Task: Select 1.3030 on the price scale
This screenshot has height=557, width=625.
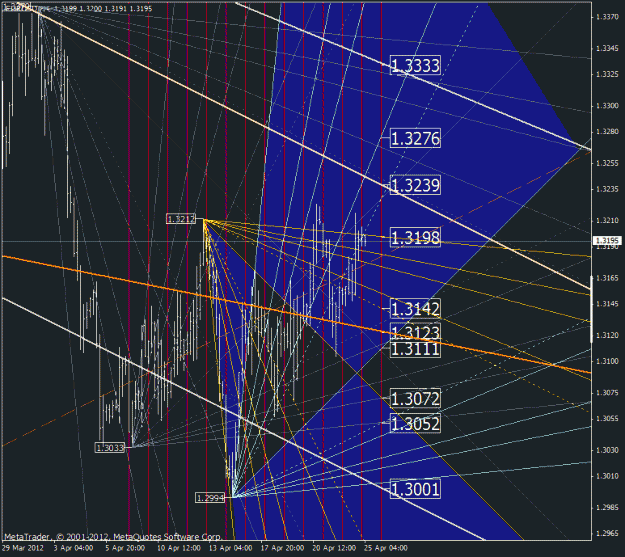Action: pyautogui.click(x=607, y=450)
